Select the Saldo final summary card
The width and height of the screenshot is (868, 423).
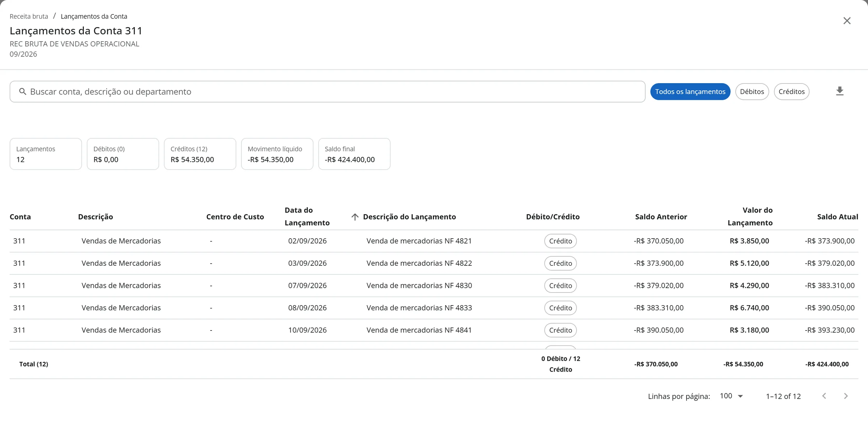click(x=354, y=154)
